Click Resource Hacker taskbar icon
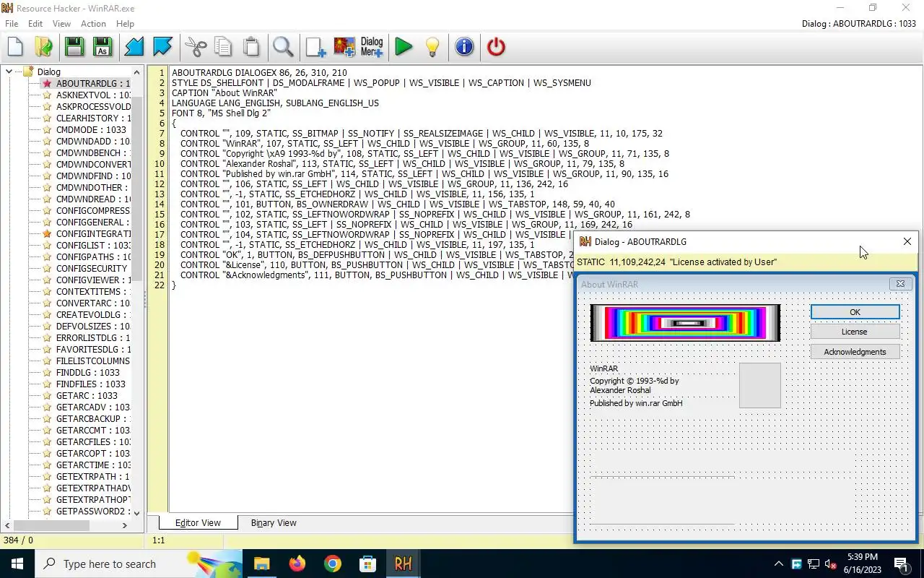This screenshot has width=924, height=578. coord(403,564)
